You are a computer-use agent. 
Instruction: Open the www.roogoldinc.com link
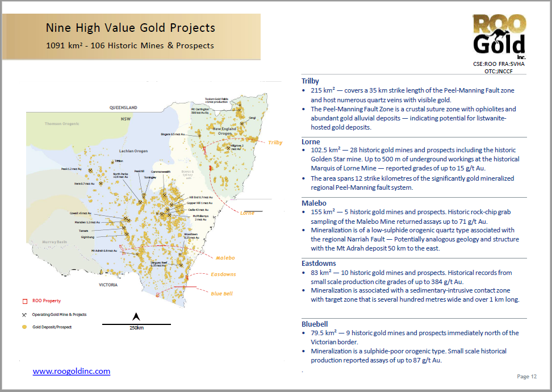[72, 371]
